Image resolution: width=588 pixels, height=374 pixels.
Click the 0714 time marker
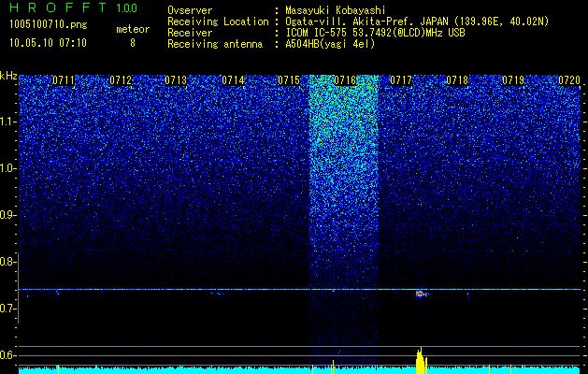coord(233,80)
